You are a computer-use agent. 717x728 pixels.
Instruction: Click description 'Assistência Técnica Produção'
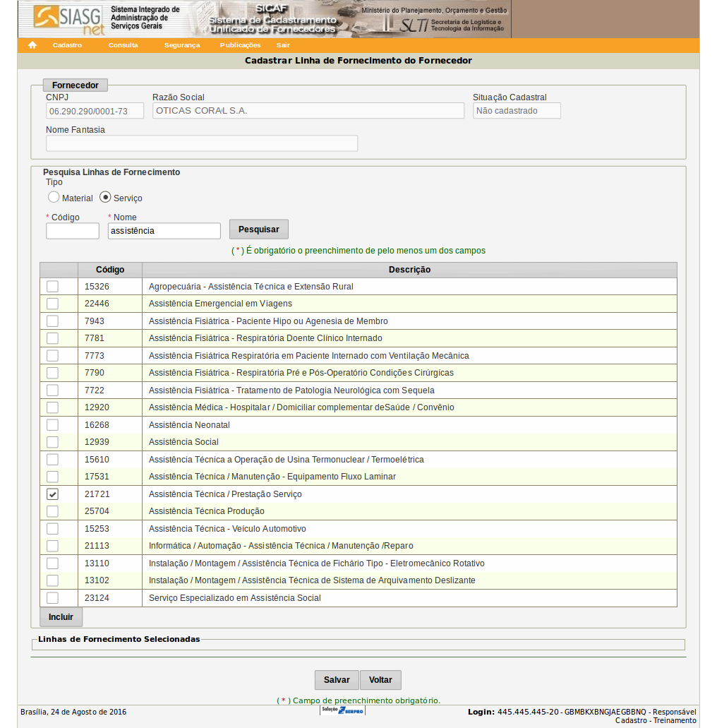coord(207,511)
